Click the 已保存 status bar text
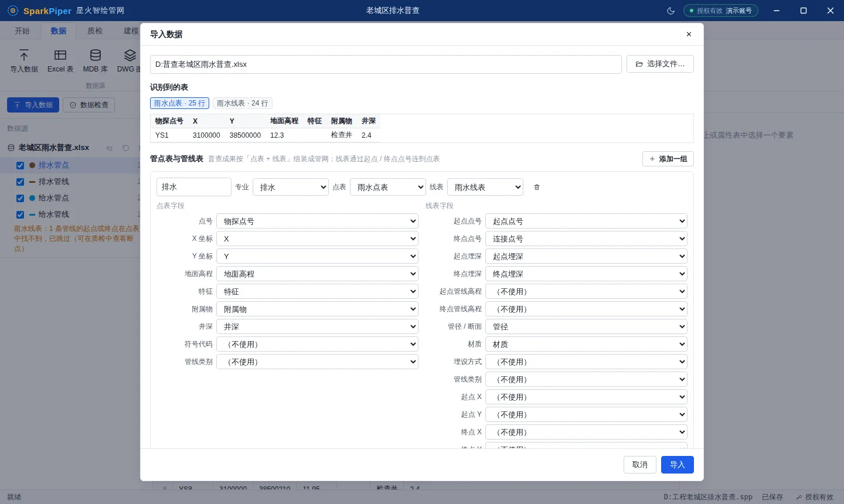This screenshot has height=504, width=844. [772, 497]
